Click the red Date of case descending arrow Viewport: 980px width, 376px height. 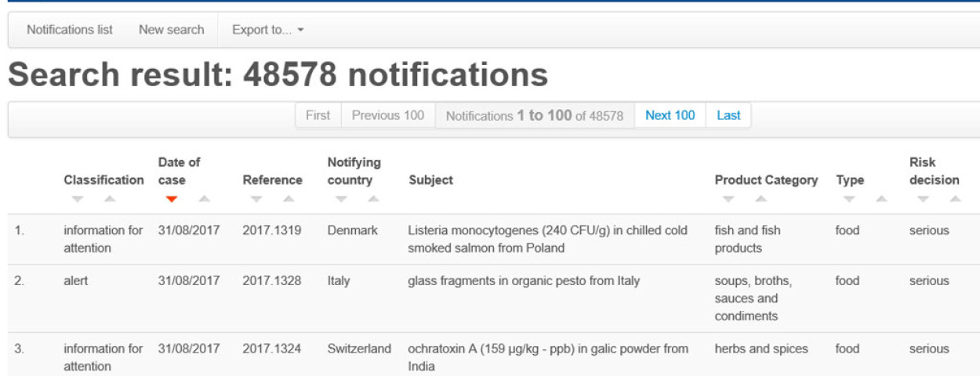(x=172, y=199)
